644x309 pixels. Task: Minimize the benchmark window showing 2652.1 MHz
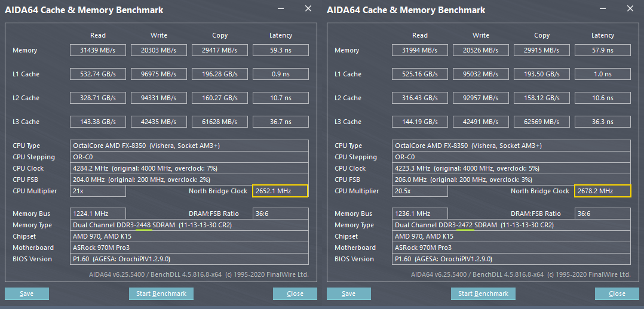[x=281, y=9]
